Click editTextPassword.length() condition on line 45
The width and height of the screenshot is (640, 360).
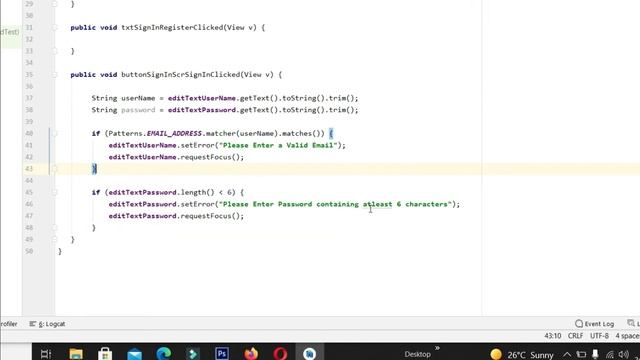[161, 192]
